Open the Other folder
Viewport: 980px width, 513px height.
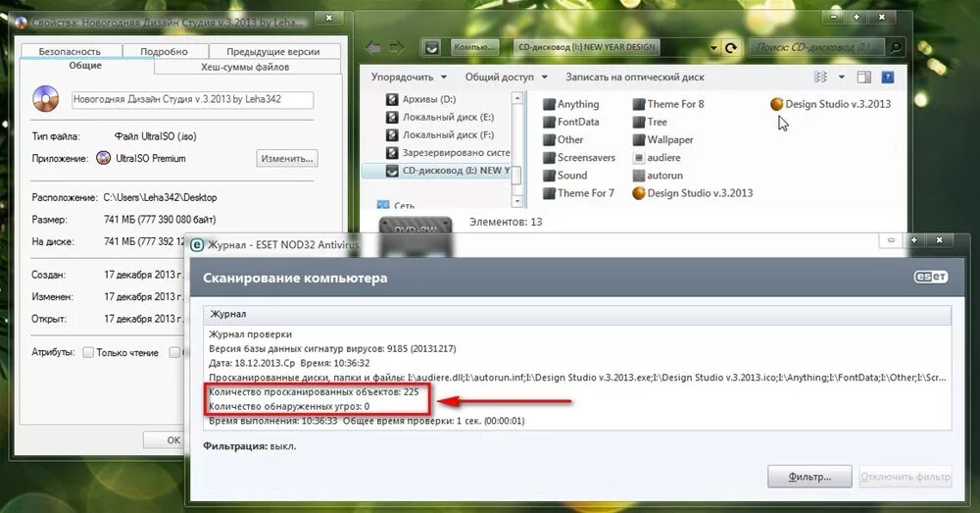[x=563, y=139]
